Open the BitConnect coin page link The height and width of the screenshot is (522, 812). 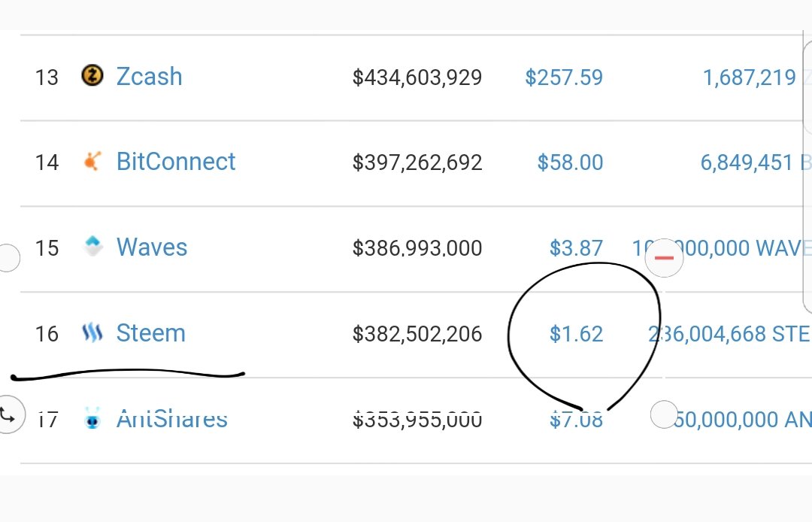click(x=176, y=162)
